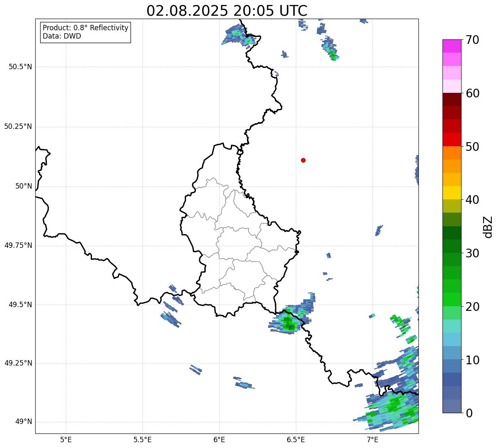Click the "Product: 0.8° Reflectivity" label

(x=86, y=28)
